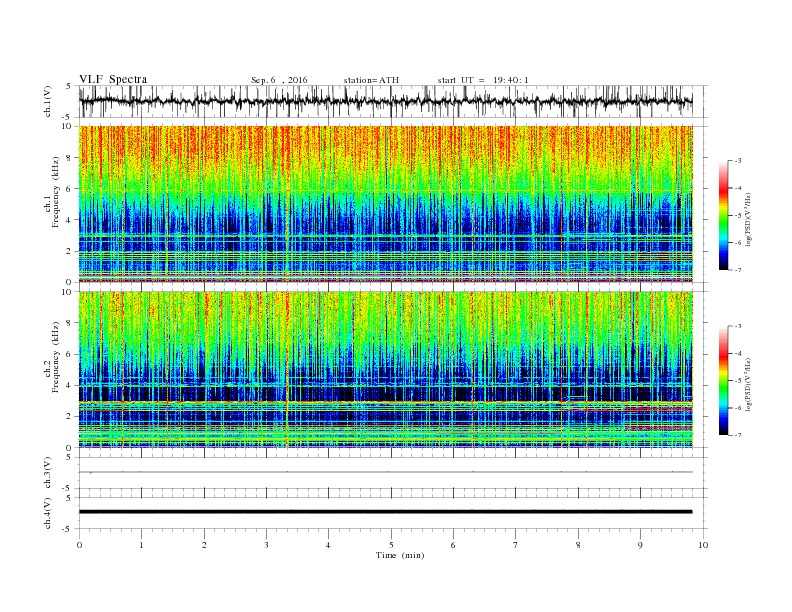
Task: Click time axis tick label "5"
Action: (x=391, y=545)
